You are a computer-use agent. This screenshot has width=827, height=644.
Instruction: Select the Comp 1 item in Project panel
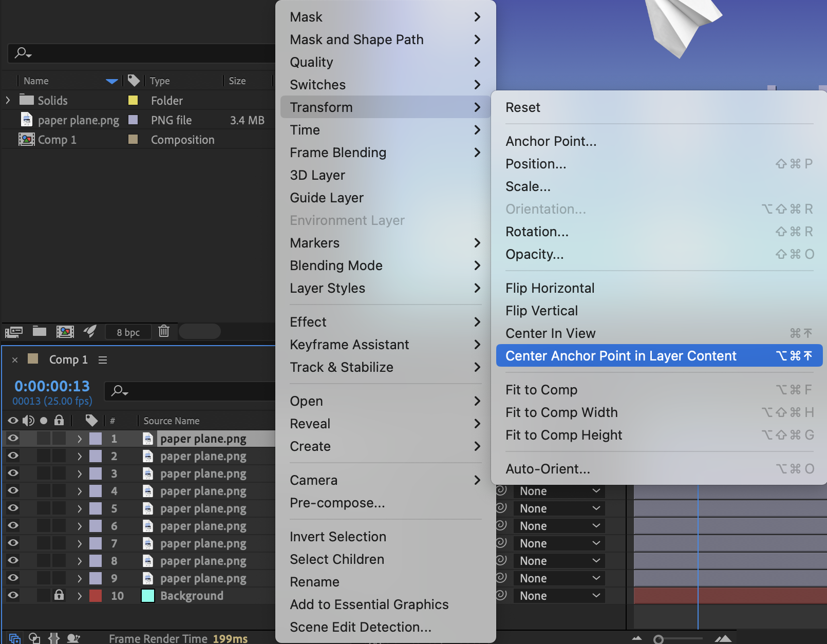click(x=57, y=140)
